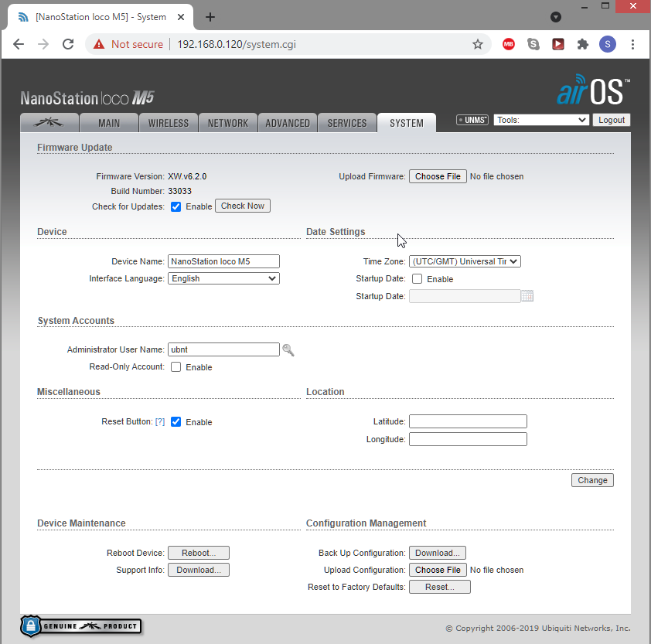Enable the Read-Only Account checkbox
The height and width of the screenshot is (644, 651).
coord(176,366)
